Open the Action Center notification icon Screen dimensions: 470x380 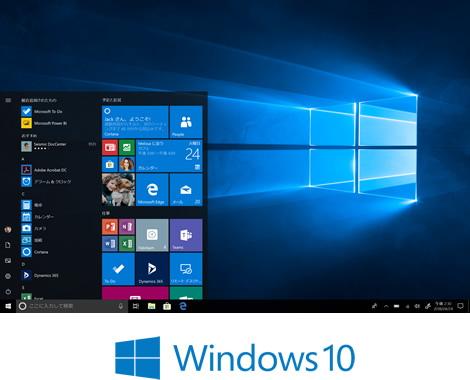[x=461, y=306]
